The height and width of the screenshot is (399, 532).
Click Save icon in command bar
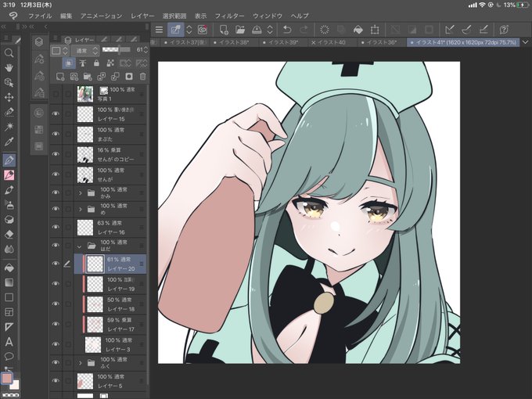[257, 30]
